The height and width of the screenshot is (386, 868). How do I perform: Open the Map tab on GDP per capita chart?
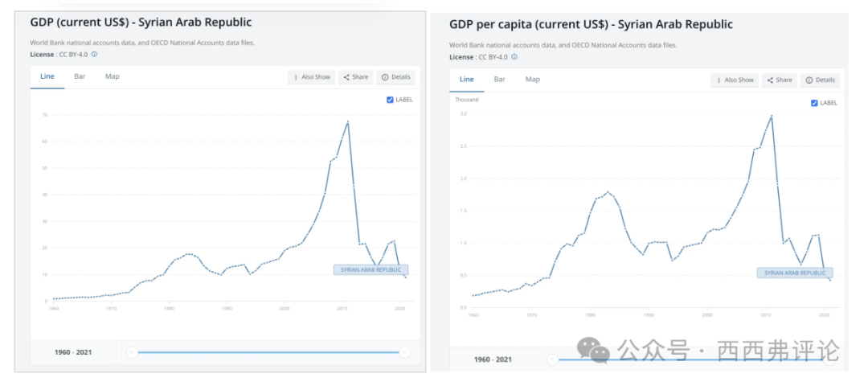pyautogui.click(x=533, y=79)
